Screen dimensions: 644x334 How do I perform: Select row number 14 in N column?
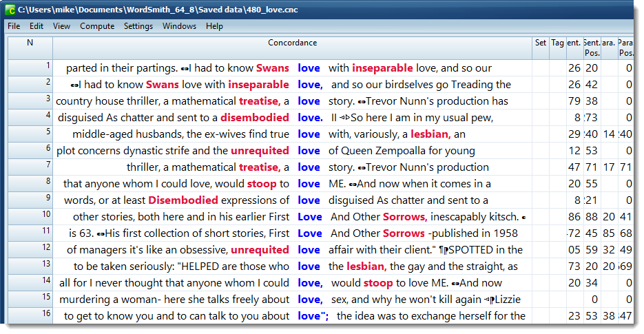pyautogui.click(x=30, y=282)
